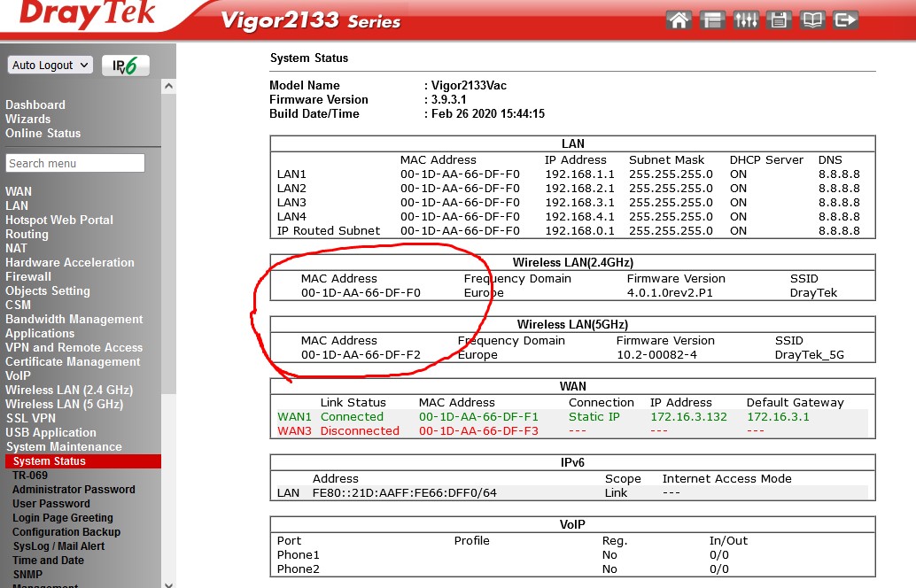Expand Wireless LAN (5 GHz) menu
Image resolution: width=916 pixels, height=588 pixels.
pos(64,404)
